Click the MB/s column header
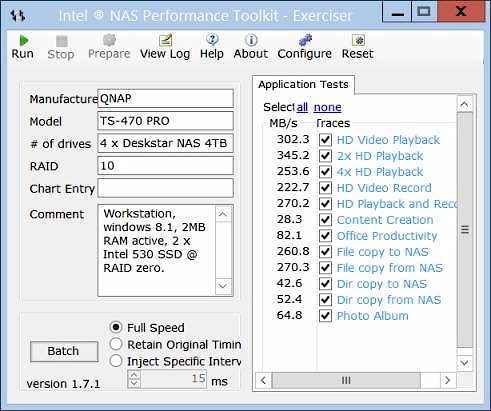 (283, 123)
